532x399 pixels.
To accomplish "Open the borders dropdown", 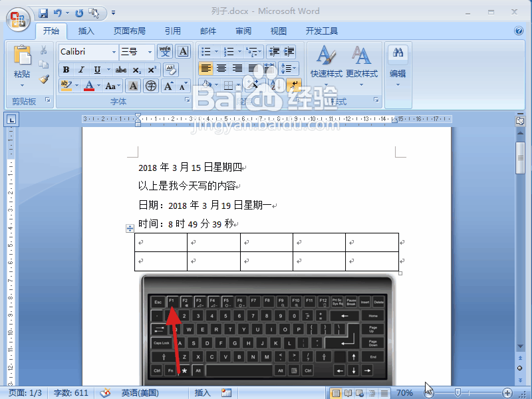I will 239,85.
